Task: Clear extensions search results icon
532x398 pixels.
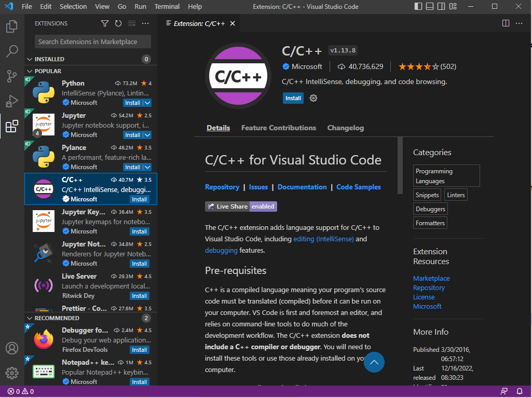Action: [132, 23]
